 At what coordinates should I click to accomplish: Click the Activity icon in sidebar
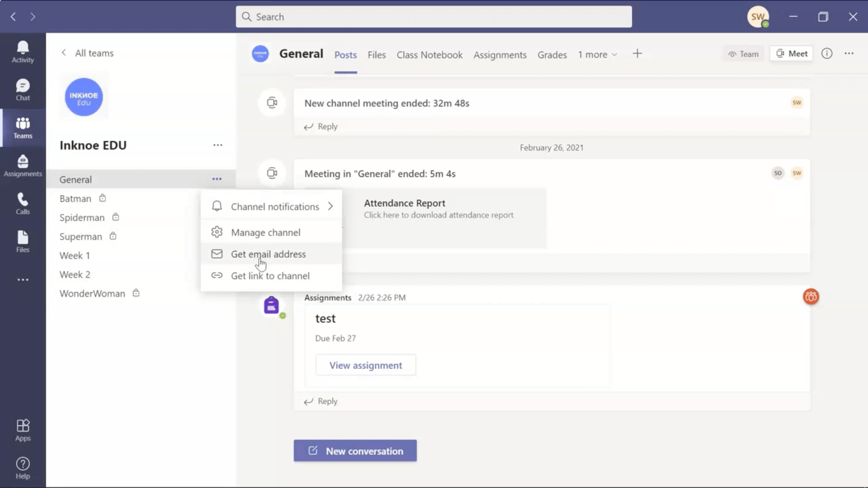(23, 52)
